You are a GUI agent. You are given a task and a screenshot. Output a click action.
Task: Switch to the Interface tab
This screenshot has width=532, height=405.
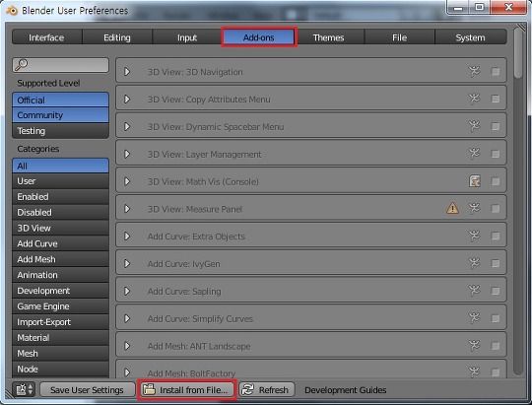pyautogui.click(x=46, y=37)
